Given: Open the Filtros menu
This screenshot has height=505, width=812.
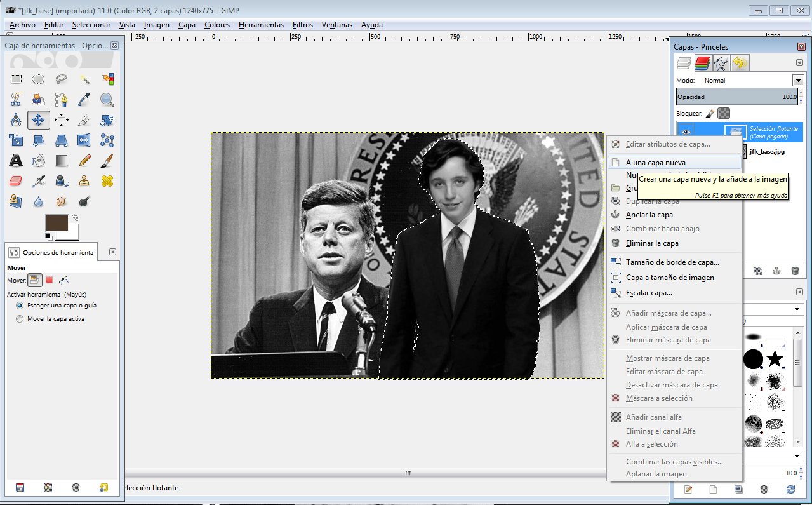Looking at the screenshot, I should (x=303, y=25).
